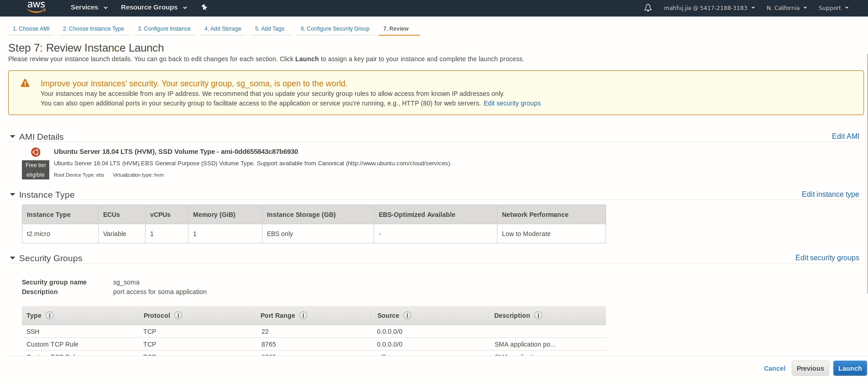868x384 pixels.
Task: Collapse the AMI Details section
Action: coord(12,137)
